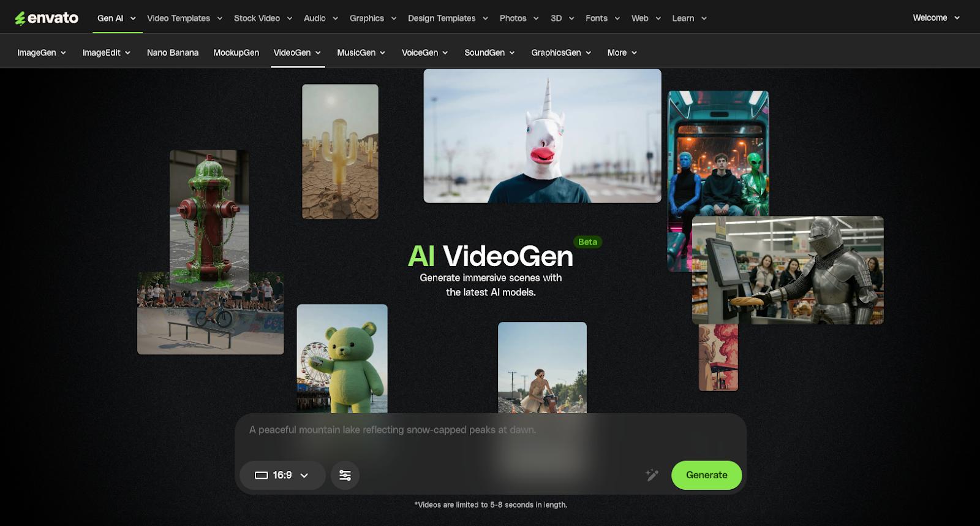
Task: Open the Audio dropdown menu
Action: [321, 18]
